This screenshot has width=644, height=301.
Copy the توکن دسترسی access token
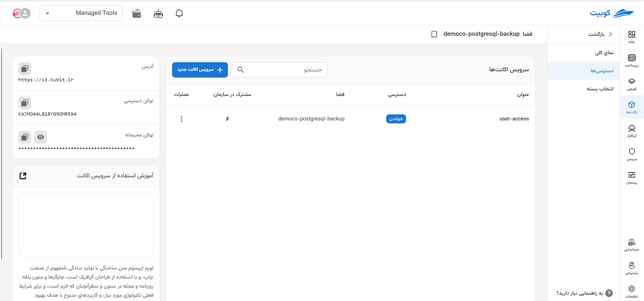[x=25, y=103]
